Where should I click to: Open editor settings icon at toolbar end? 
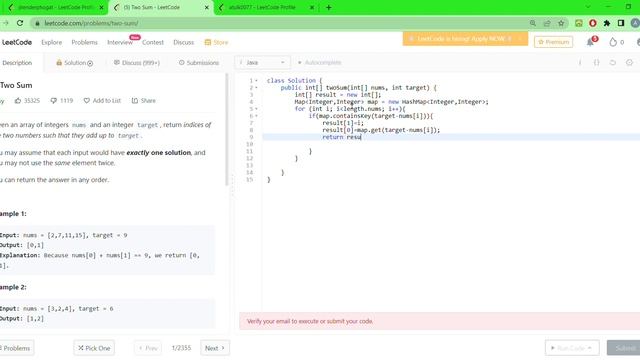(629, 62)
